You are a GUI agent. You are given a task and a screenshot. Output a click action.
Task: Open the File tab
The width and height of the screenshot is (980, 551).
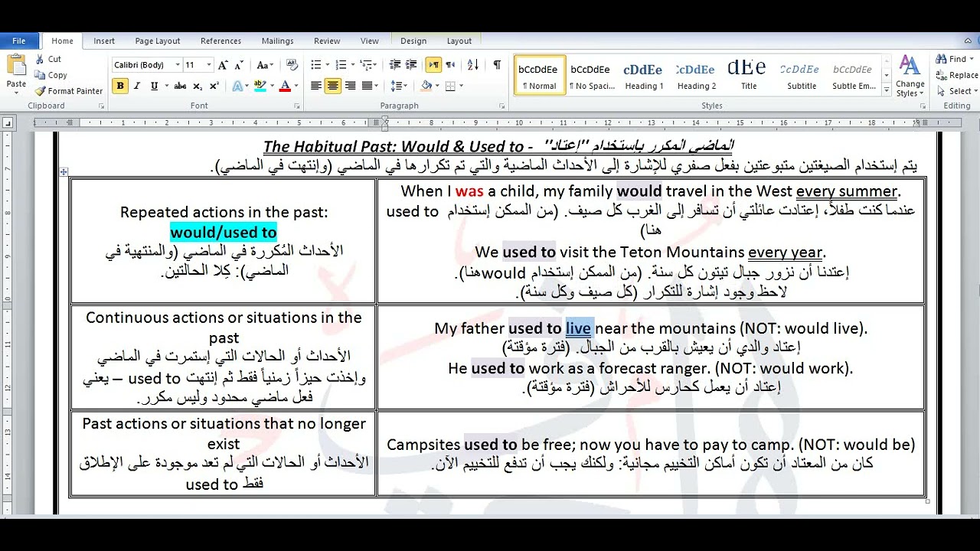coord(19,41)
